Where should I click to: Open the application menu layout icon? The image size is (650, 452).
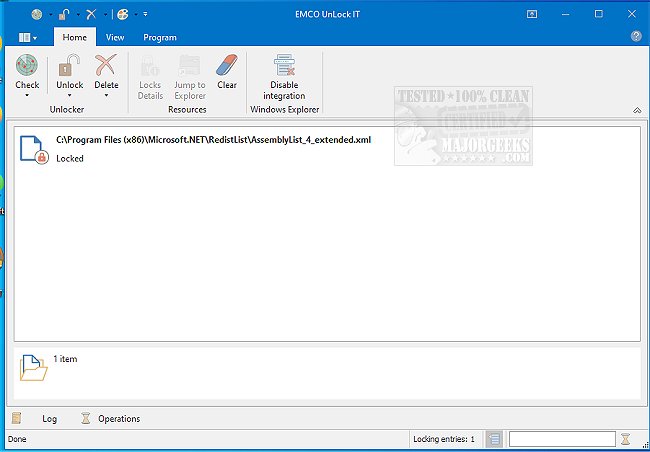tap(27, 38)
